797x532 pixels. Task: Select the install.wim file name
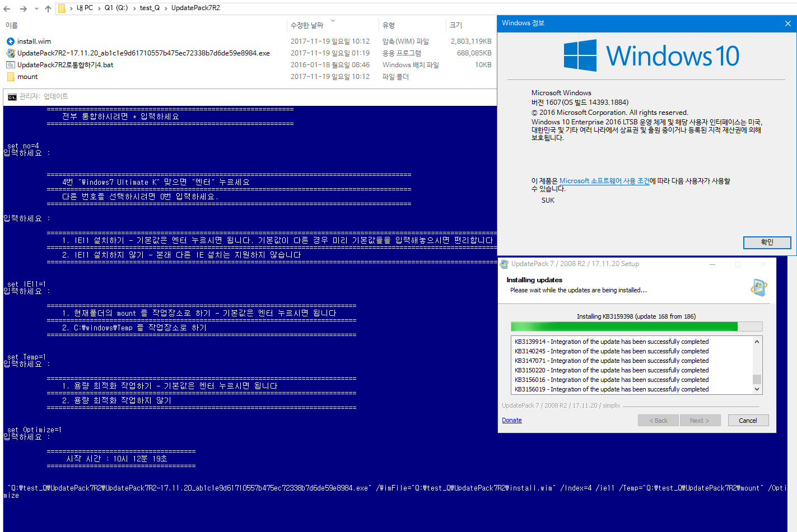(x=34, y=41)
